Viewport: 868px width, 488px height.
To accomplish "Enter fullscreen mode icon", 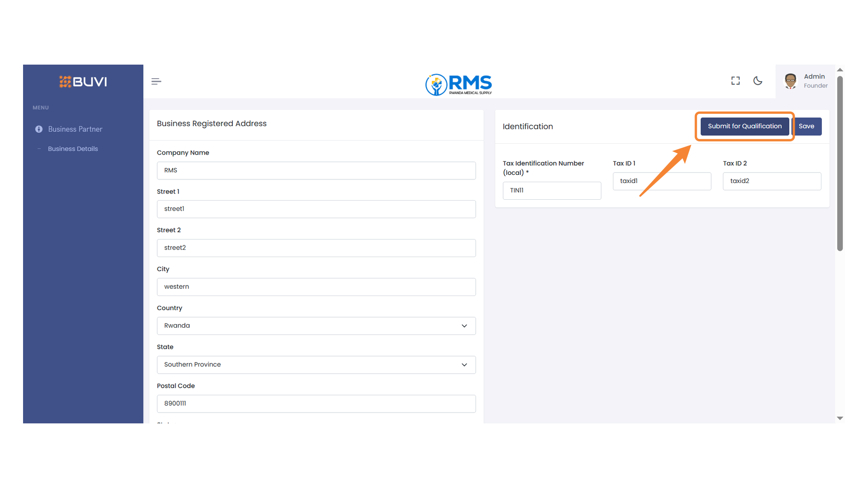I will (x=736, y=81).
